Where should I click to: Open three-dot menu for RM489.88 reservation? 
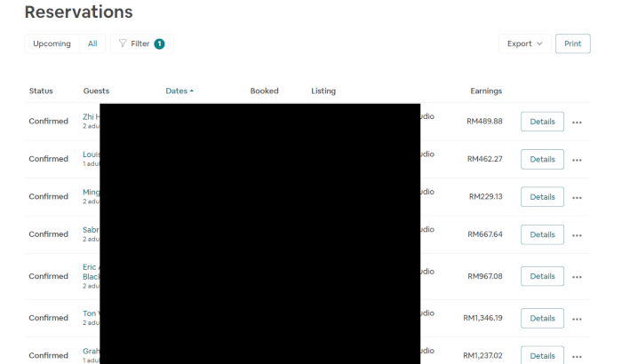pos(577,123)
